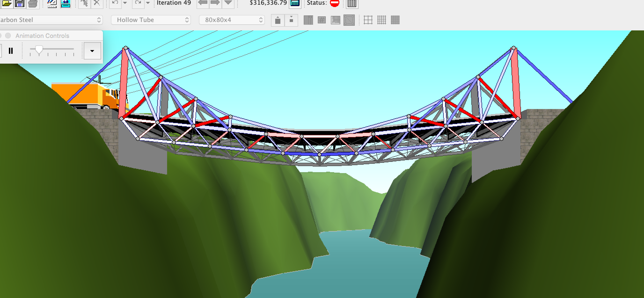This screenshot has height=298, width=644.
Task: Open the redo history dropdown arrow
Action: click(x=148, y=3)
